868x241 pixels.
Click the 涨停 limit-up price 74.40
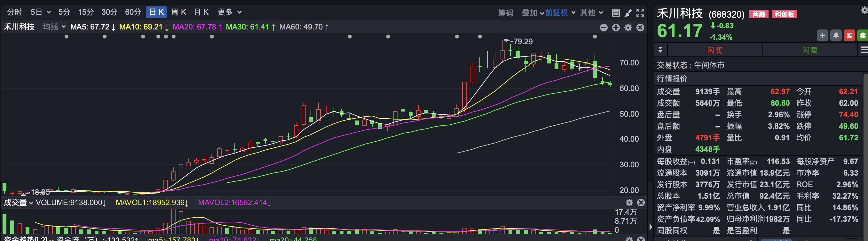[848, 114]
